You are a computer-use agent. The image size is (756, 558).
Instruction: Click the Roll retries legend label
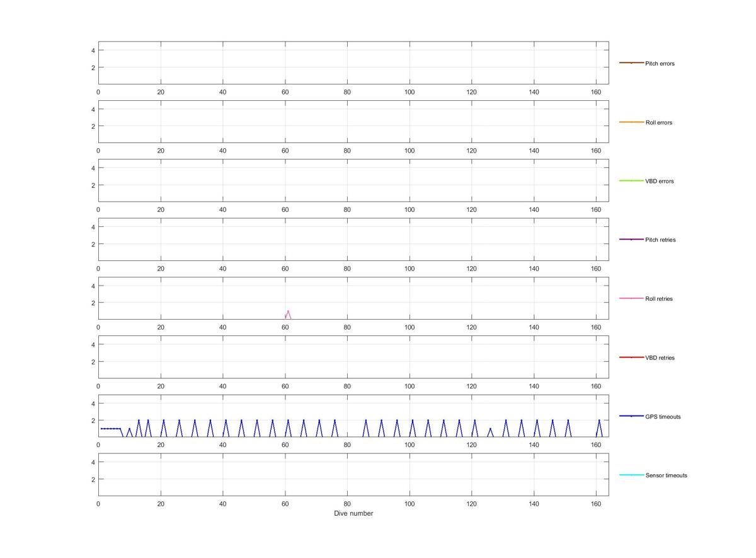tap(659, 299)
